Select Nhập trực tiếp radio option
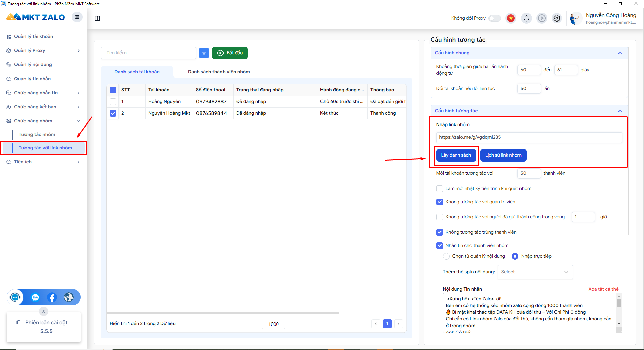Image resolution: width=644 pixels, height=350 pixels. pos(515,256)
